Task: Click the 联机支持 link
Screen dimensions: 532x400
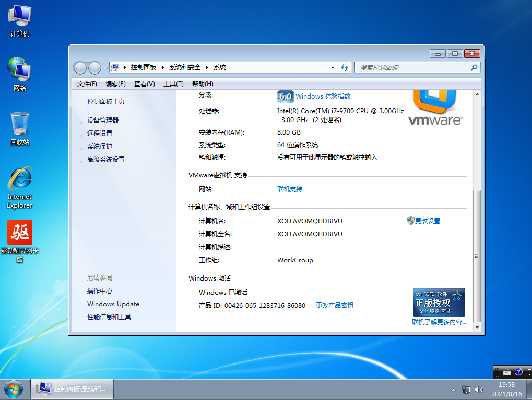Action: click(290, 189)
